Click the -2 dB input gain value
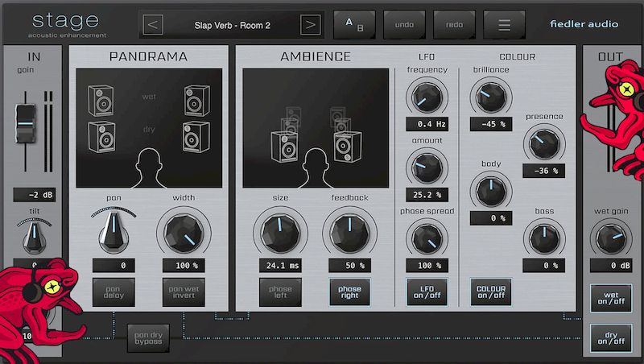The height and width of the screenshot is (364, 644). click(34, 195)
